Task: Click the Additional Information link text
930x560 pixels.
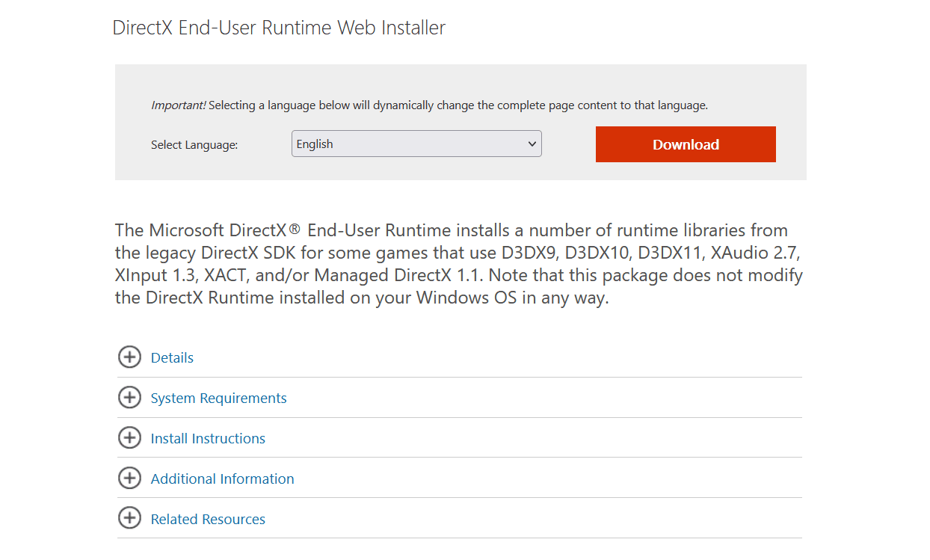Action: [222, 479]
